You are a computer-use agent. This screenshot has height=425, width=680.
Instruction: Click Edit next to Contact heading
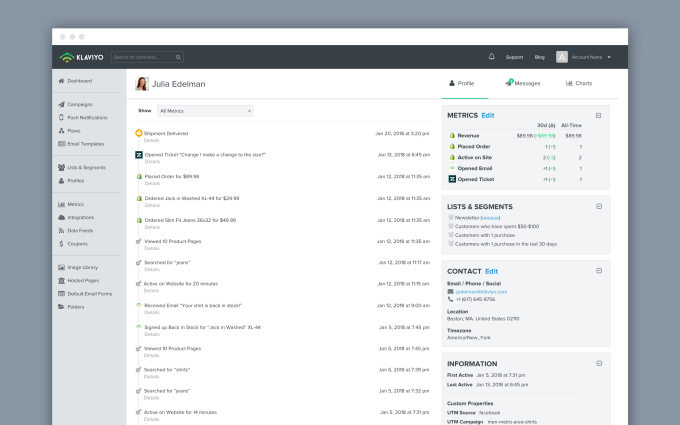click(x=491, y=271)
